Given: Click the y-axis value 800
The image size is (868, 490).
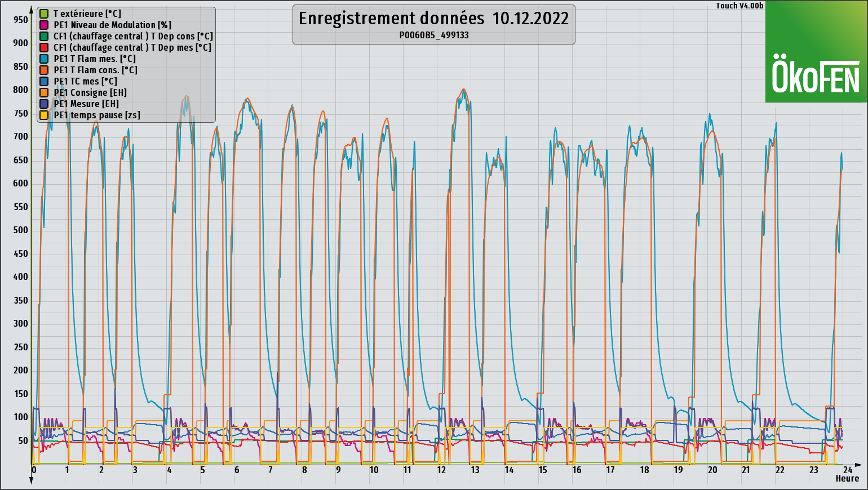Looking at the screenshot, I should (20, 90).
